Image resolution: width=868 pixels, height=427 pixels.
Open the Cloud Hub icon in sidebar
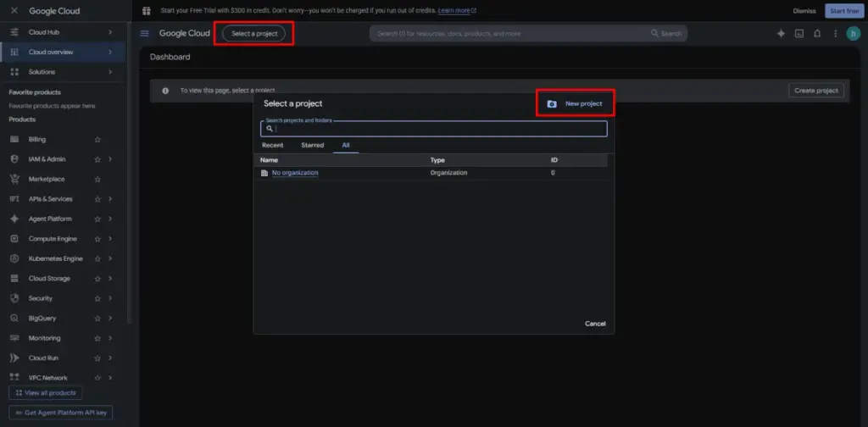[15, 32]
